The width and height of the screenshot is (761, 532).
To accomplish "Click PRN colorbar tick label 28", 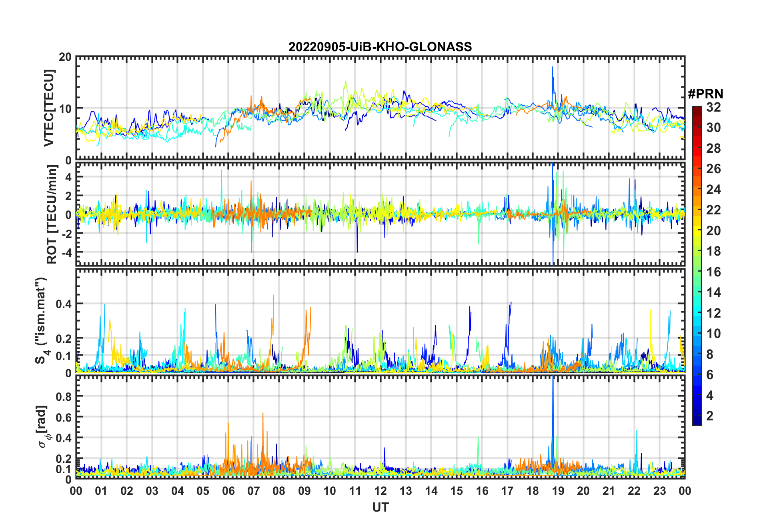I will (x=713, y=148).
